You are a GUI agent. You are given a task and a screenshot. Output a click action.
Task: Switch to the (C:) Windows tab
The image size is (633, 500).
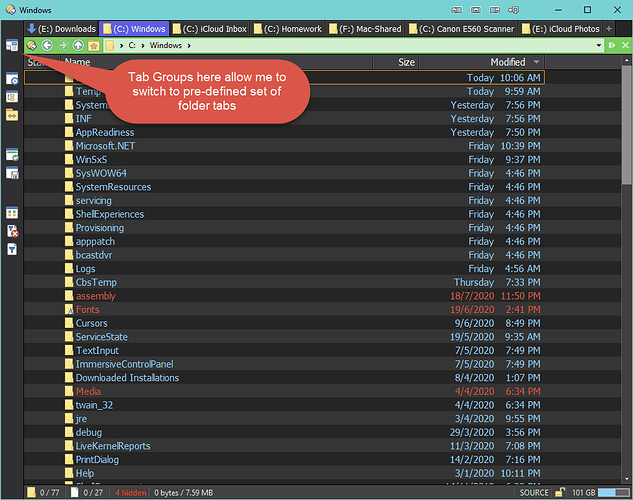tap(134, 29)
